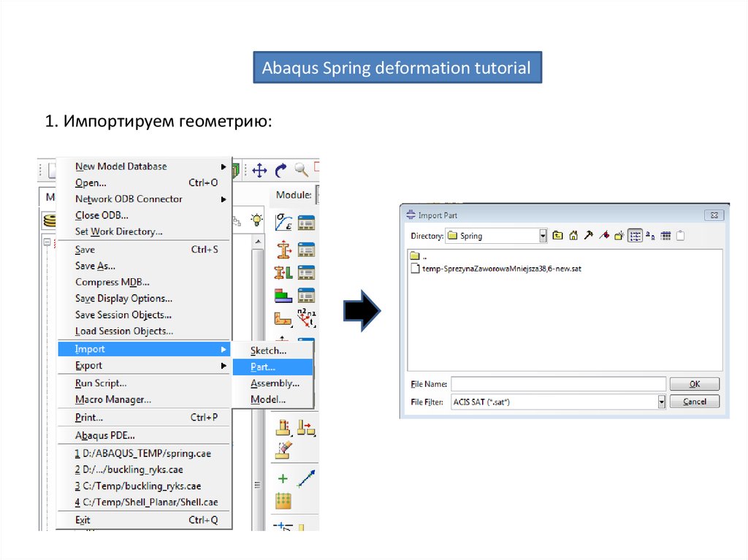Click the Create Material icon
Viewport: 748px width, 560px height.
pyautogui.click(x=283, y=223)
